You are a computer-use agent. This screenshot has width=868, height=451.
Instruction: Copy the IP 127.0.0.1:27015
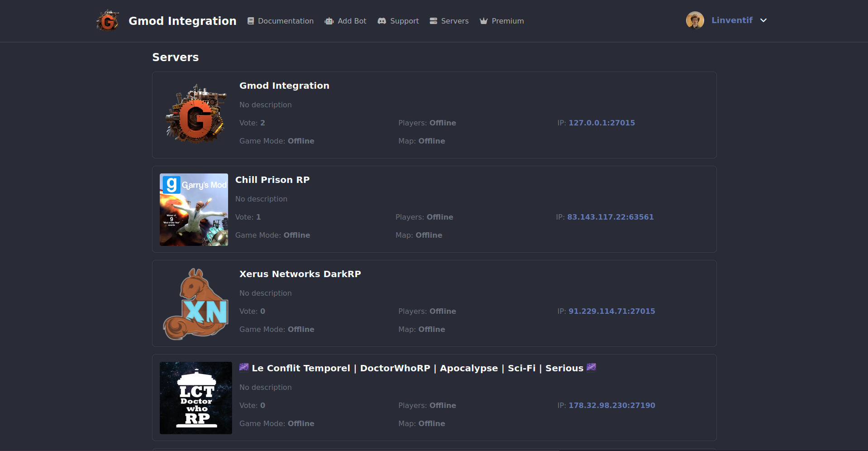[x=601, y=123]
